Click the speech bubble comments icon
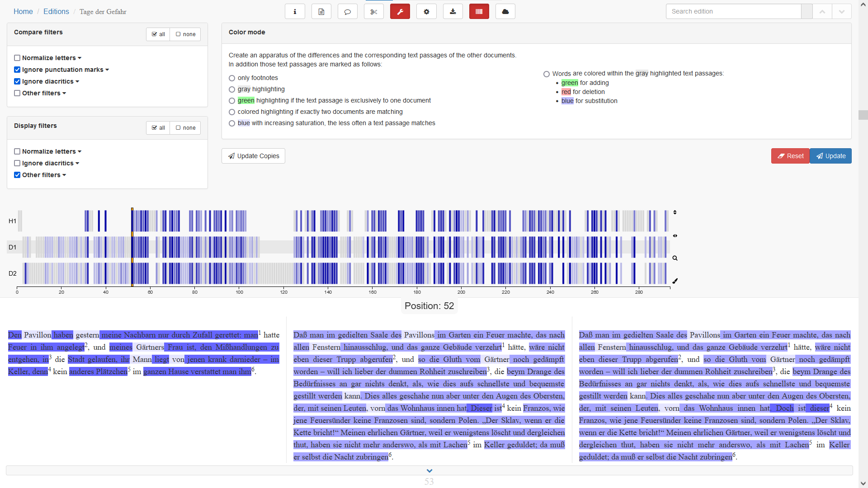The image size is (868, 488). [347, 12]
